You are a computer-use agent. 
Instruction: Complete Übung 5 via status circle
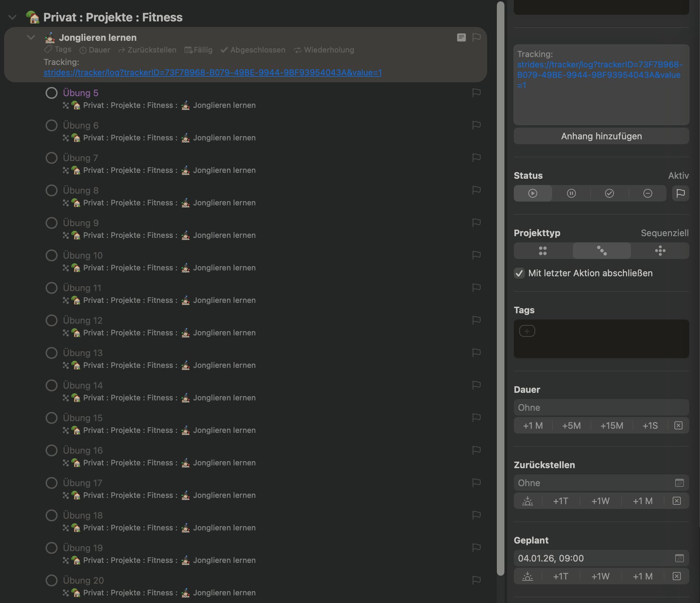coord(51,93)
